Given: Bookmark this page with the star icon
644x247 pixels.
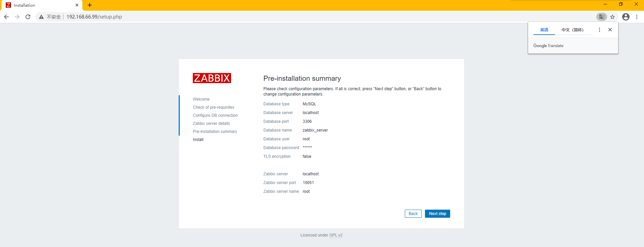Looking at the screenshot, I should [x=612, y=17].
